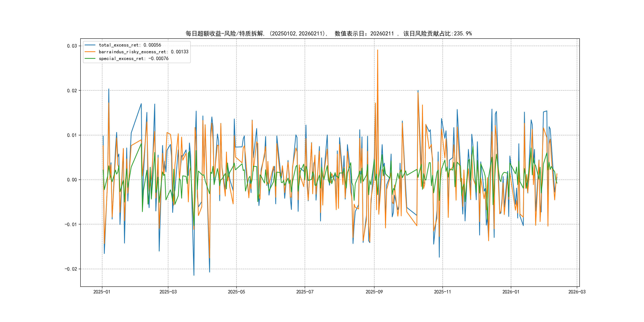Click the 2025-07 x-axis tick label
Viewport: 644px width, 322px height.
click(305, 292)
